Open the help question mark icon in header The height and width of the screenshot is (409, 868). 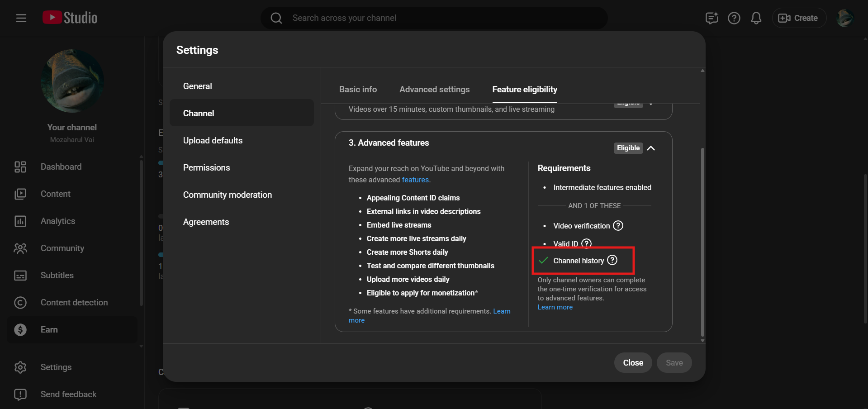click(734, 18)
